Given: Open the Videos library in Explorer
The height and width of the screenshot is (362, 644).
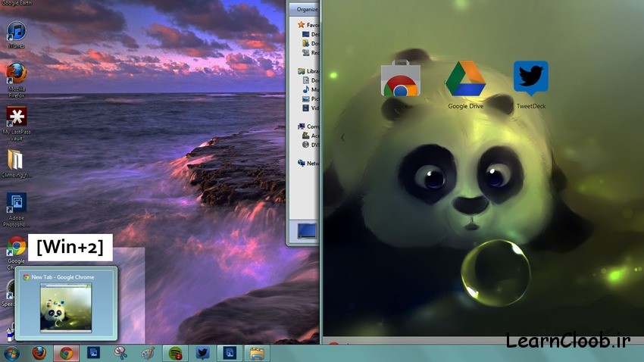Looking at the screenshot, I should (311, 108).
